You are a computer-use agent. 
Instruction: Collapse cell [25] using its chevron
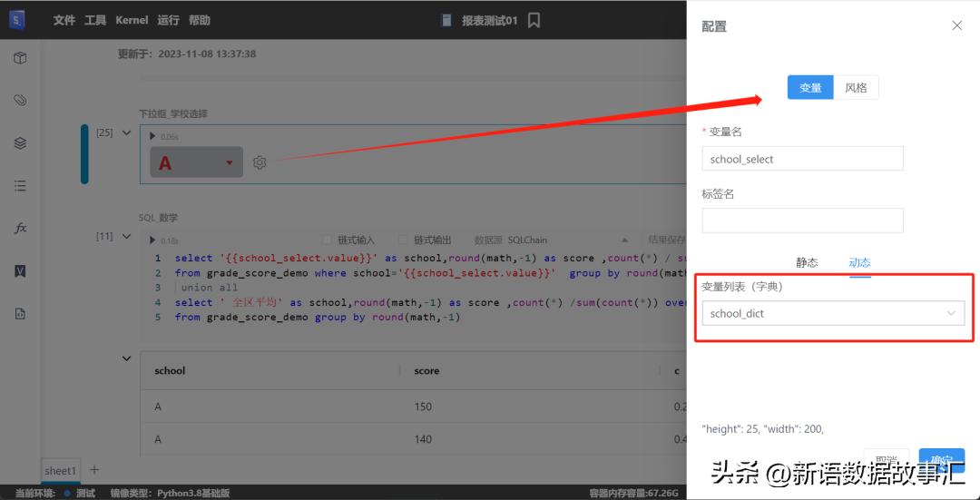tap(127, 132)
